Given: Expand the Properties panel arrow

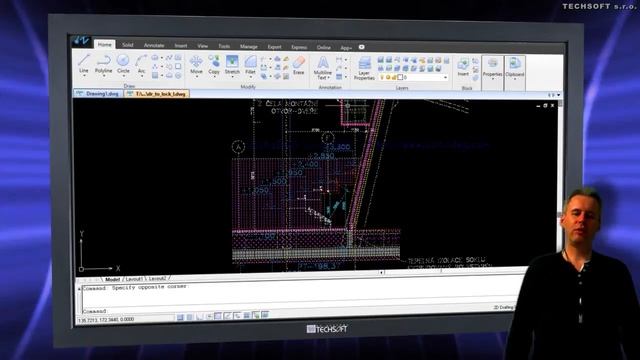Looking at the screenshot, I should click(492, 79).
